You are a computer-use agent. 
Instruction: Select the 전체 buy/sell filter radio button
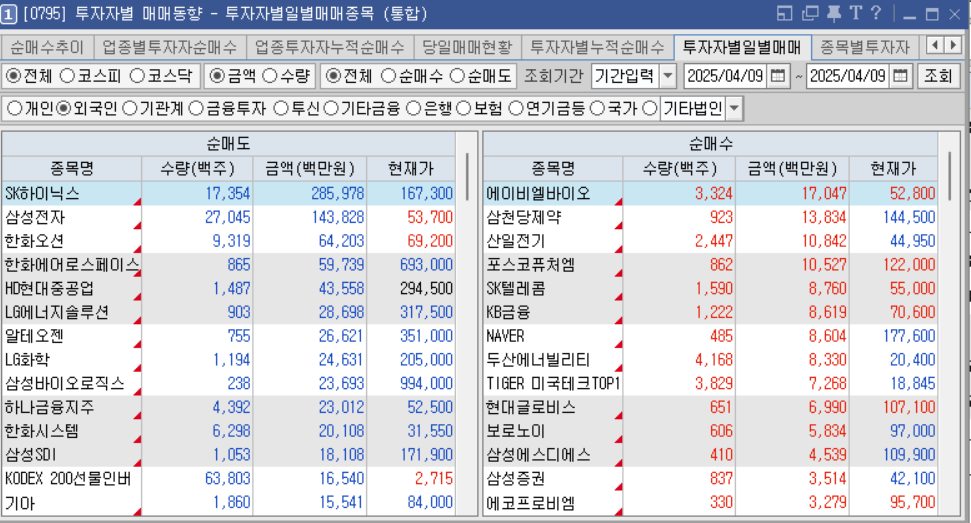[x=333, y=76]
